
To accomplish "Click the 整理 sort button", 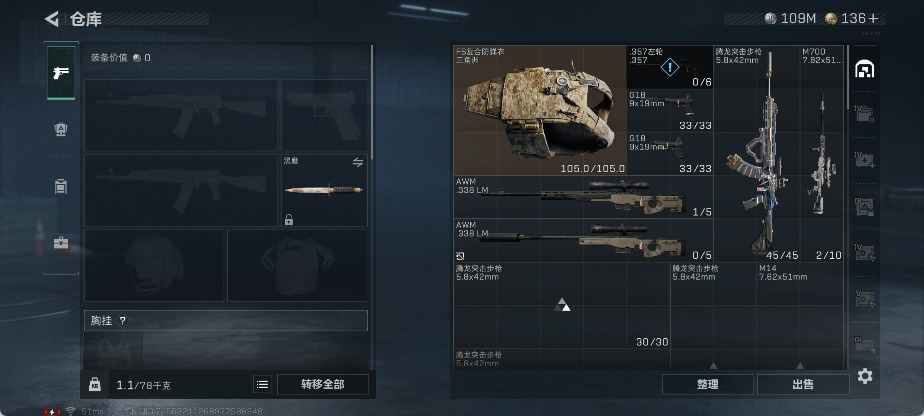I will [708, 385].
